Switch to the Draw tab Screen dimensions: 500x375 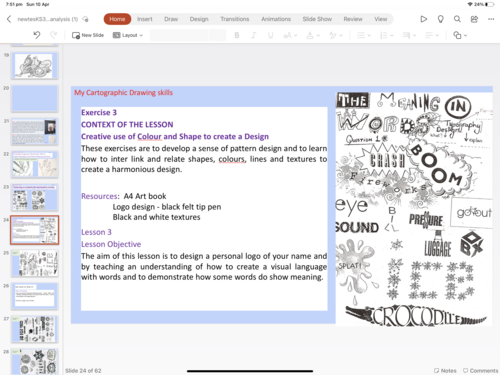pyautogui.click(x=171, y=19)
